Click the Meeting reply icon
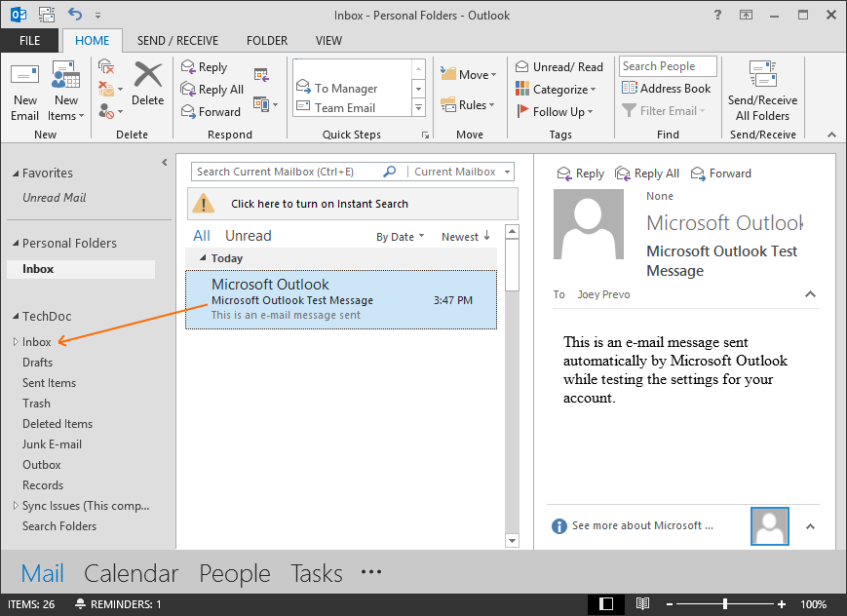The image size is (847, 616). 261,75
